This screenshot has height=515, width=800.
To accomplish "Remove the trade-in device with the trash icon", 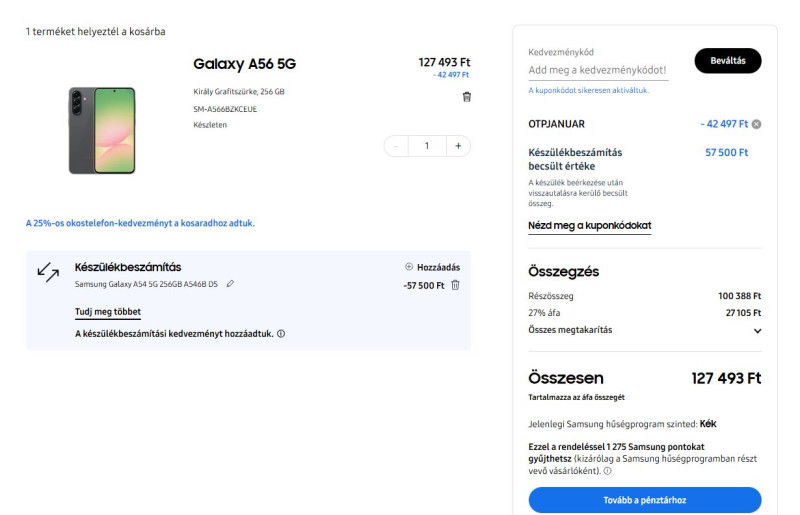I will coord(455,285).
